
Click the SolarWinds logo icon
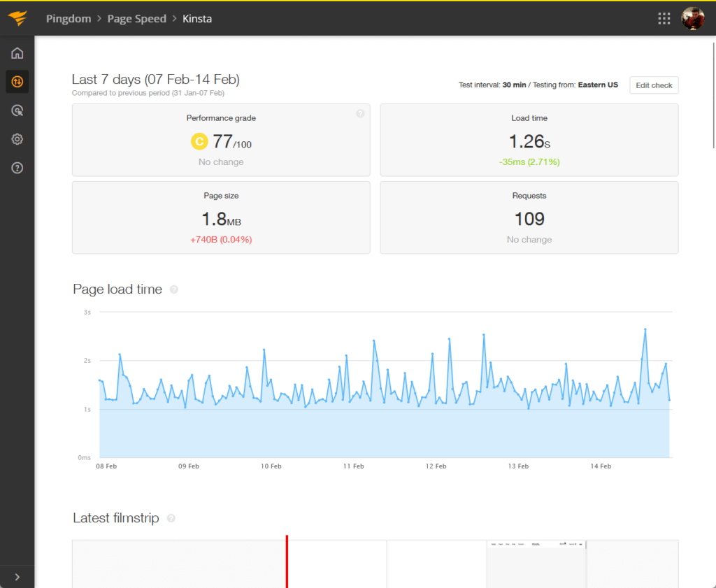[17, 18]
